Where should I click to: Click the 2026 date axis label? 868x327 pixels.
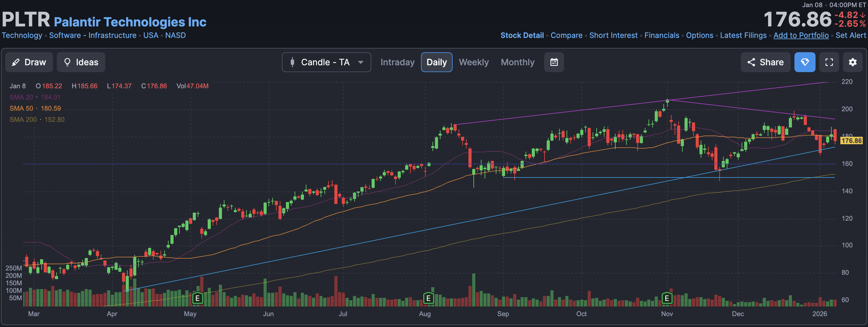[820, 314]
